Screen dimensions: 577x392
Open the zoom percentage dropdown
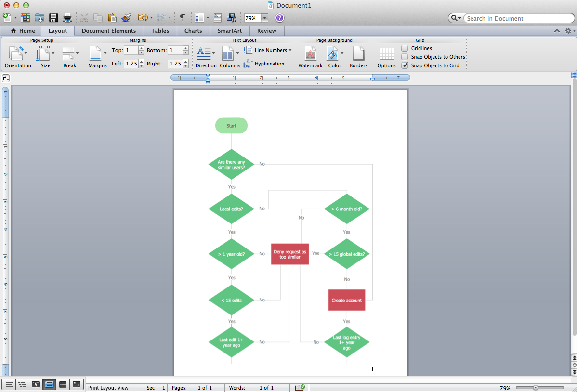click(x=264, y=18)
